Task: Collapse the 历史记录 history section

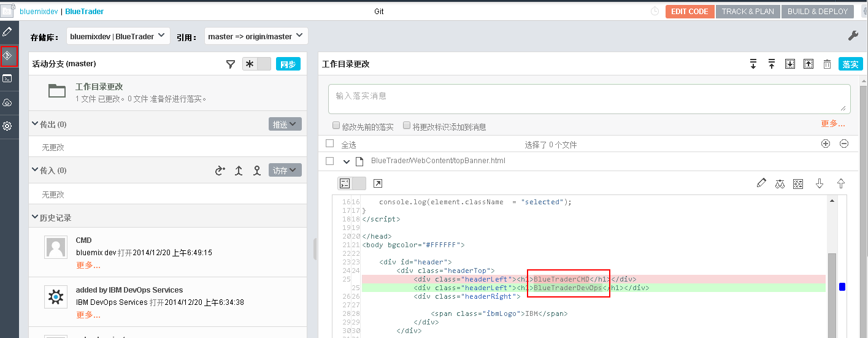Action: coord(35,218)
